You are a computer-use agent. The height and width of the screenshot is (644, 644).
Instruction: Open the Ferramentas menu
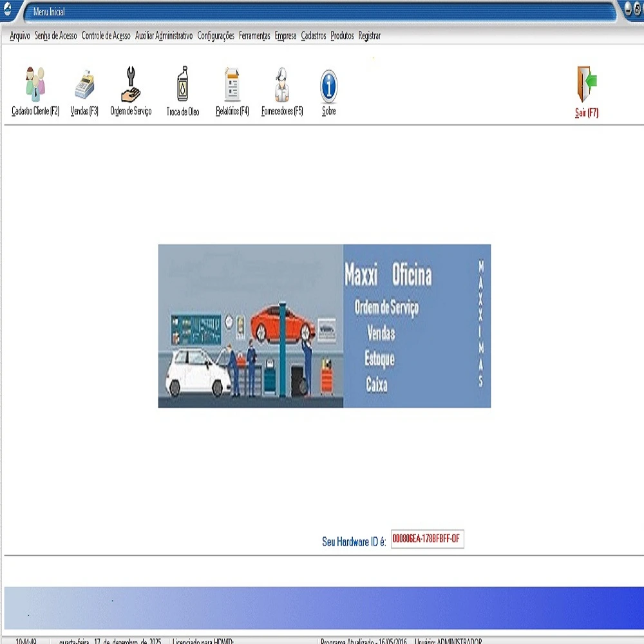click(x=254, y=36)
